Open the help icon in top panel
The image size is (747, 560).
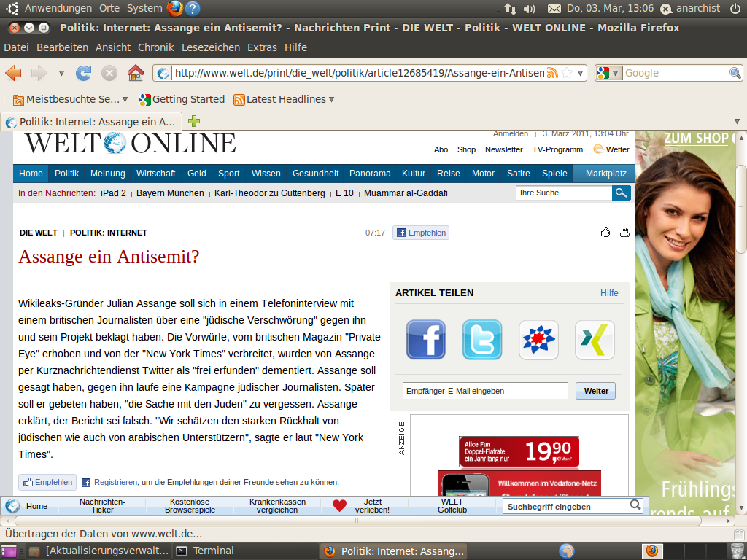point(193,8)
